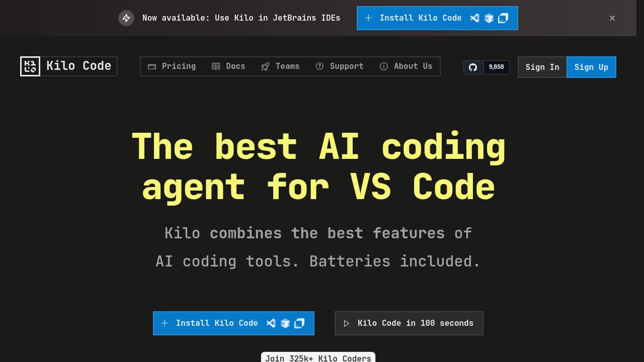Click the subtitle Batteries included text
This screenshot has height=362, width=644.
click(395, 261)
